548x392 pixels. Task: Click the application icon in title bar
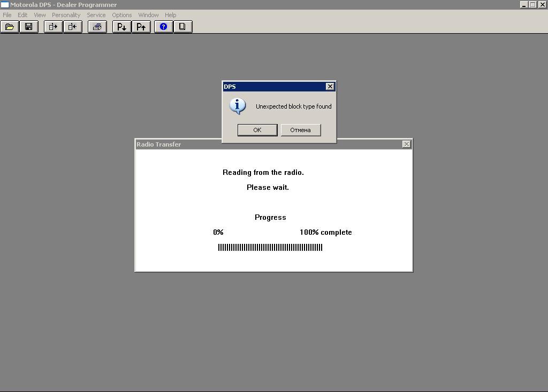coord(4,4)
